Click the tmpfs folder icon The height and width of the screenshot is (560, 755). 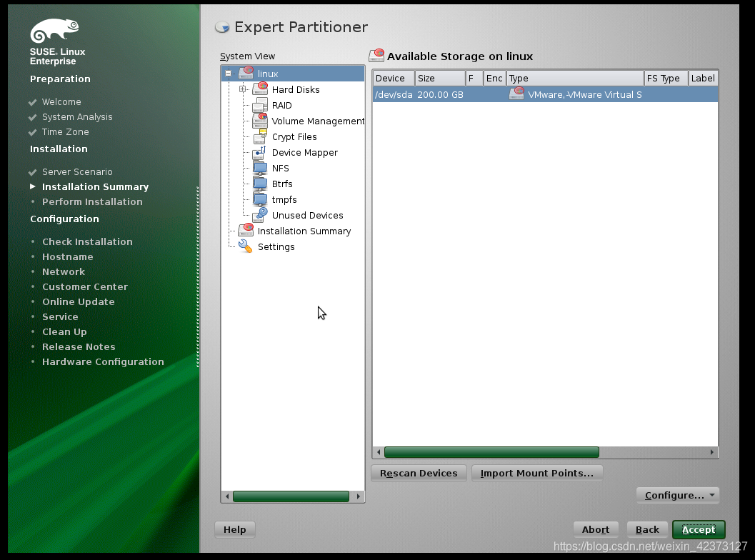260,199
